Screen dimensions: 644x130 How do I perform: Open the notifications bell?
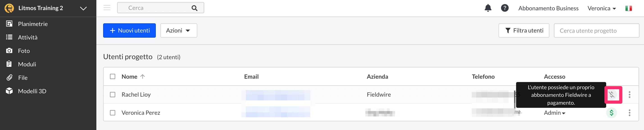pyautogui.click(x=488, y=8)
